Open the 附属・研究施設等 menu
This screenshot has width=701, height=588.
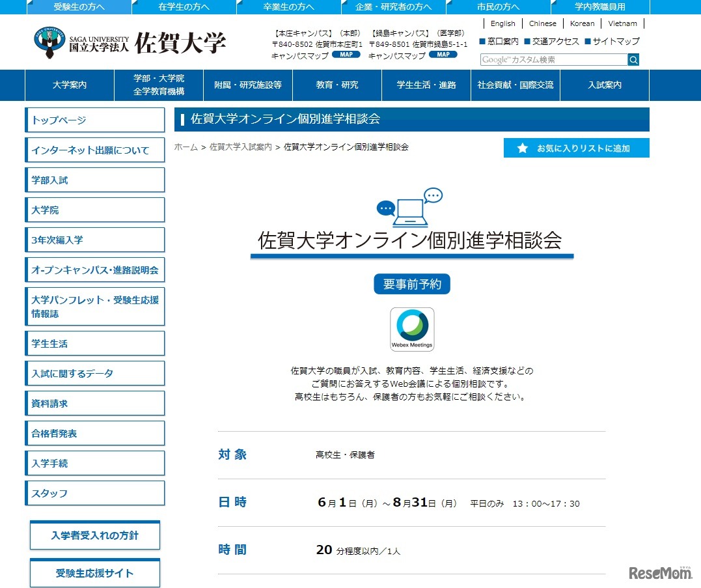click(x=247, y=85)
